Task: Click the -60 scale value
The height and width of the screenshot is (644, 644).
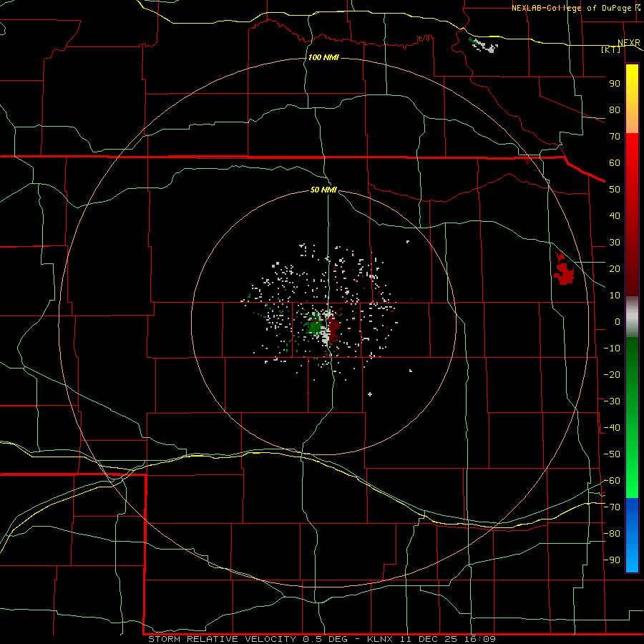Action: [612, 481]
